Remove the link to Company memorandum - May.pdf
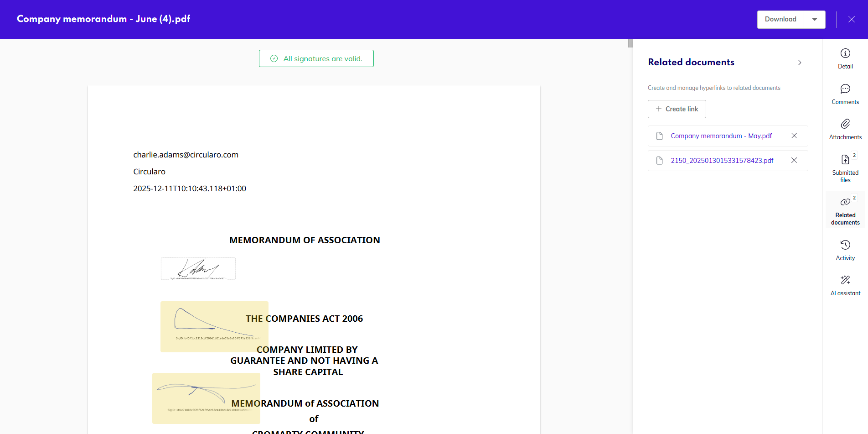Screen dimensions: 868x434 point(794,136)
